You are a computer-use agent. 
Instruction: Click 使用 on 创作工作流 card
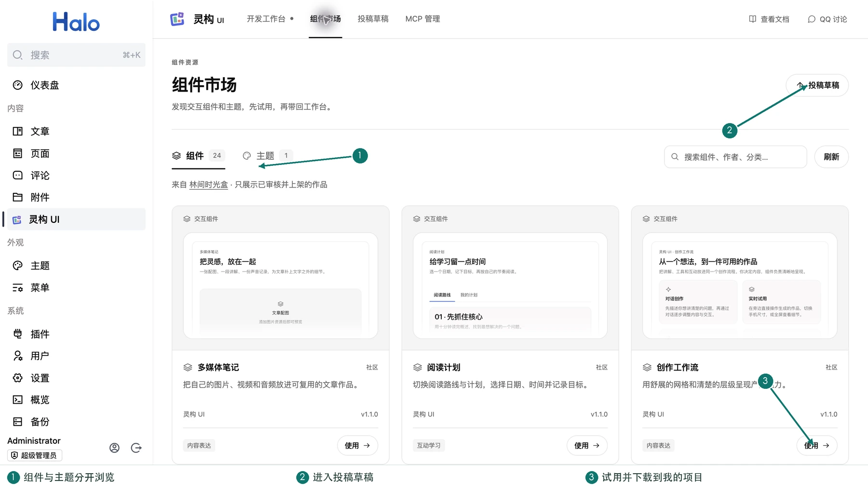(x=817, y=446)
